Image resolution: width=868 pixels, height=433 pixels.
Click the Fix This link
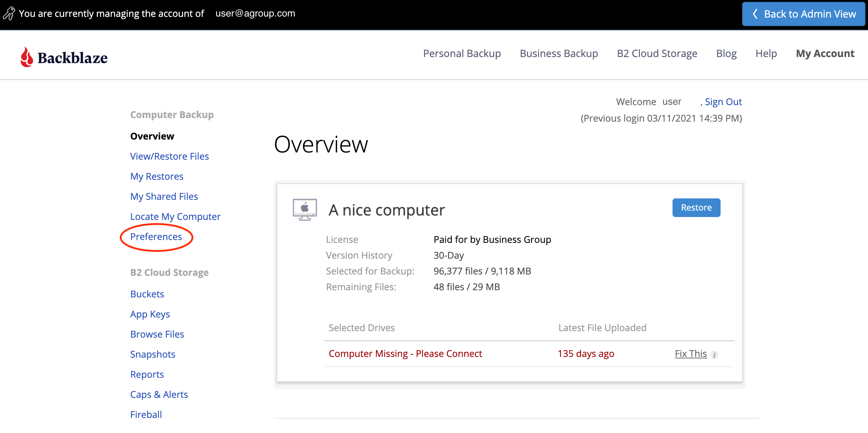click(x=691, y=354)
